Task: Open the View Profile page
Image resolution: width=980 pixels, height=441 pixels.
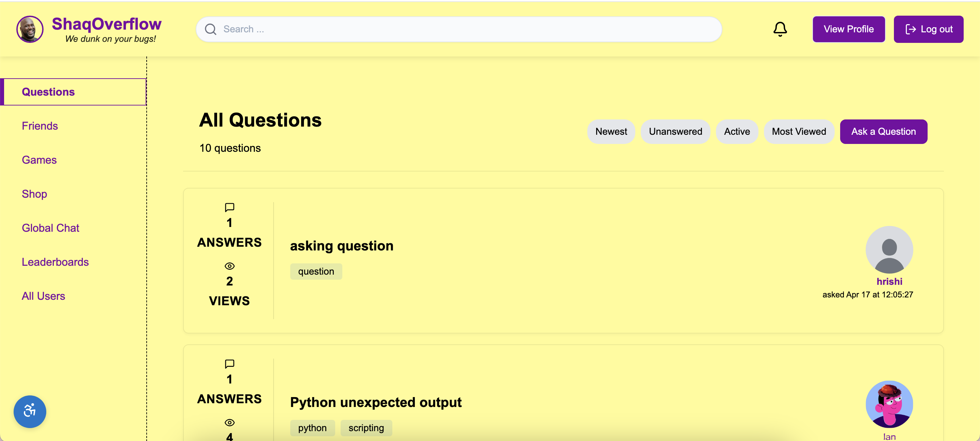Action: pyautogui.click(x=848, y=29)
